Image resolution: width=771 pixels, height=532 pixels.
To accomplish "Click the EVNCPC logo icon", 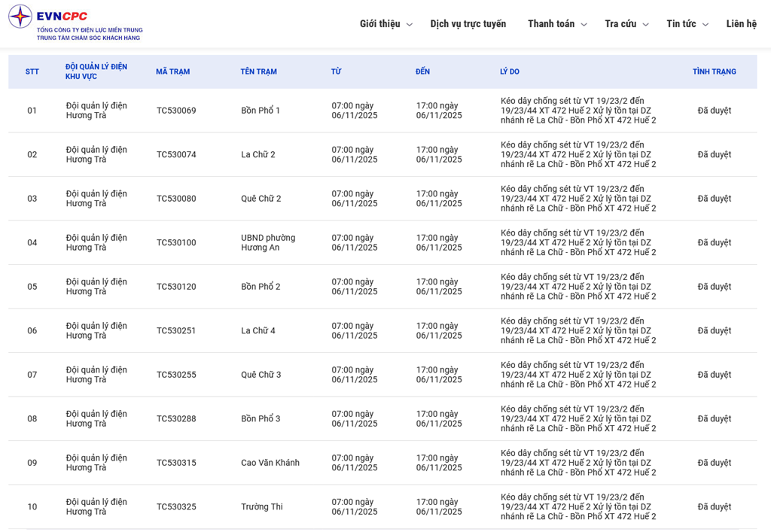I will [x=20, y=17].
